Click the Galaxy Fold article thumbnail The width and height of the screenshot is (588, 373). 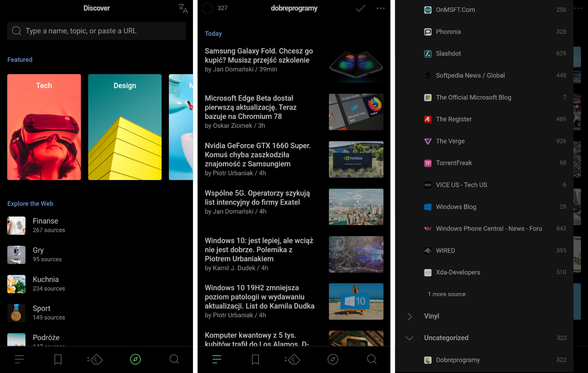(356, 65)
